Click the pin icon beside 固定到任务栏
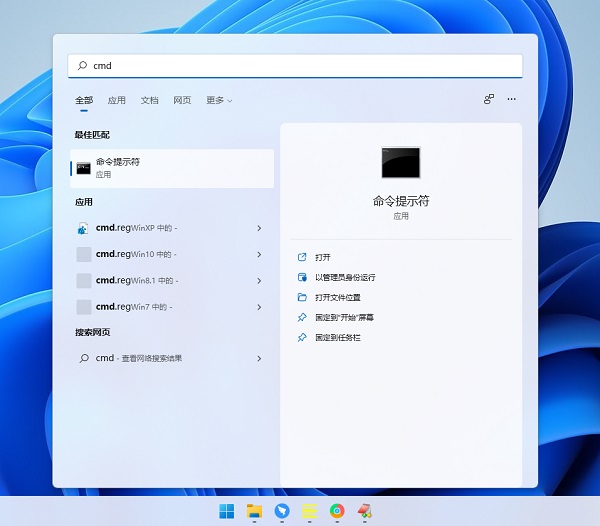This screenshot has width=600, height=526. pyautogui.click(x=302, y=337)
